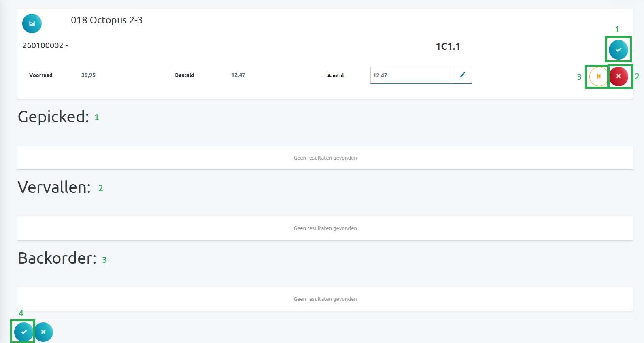The width and height of the screenshot is (644, 343).
Task: Cancel using the bottom X button
Action: coord(43,332)
